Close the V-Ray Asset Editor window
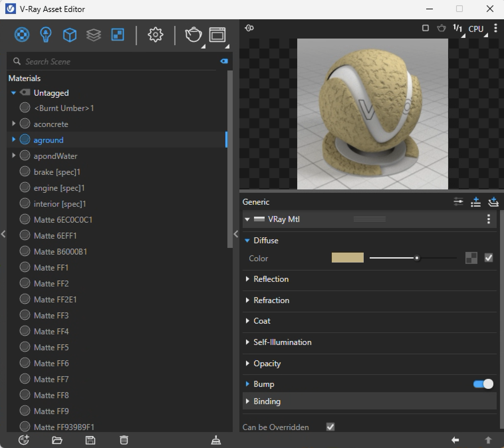This screenshot has width=504, height=448. (490, 9)
